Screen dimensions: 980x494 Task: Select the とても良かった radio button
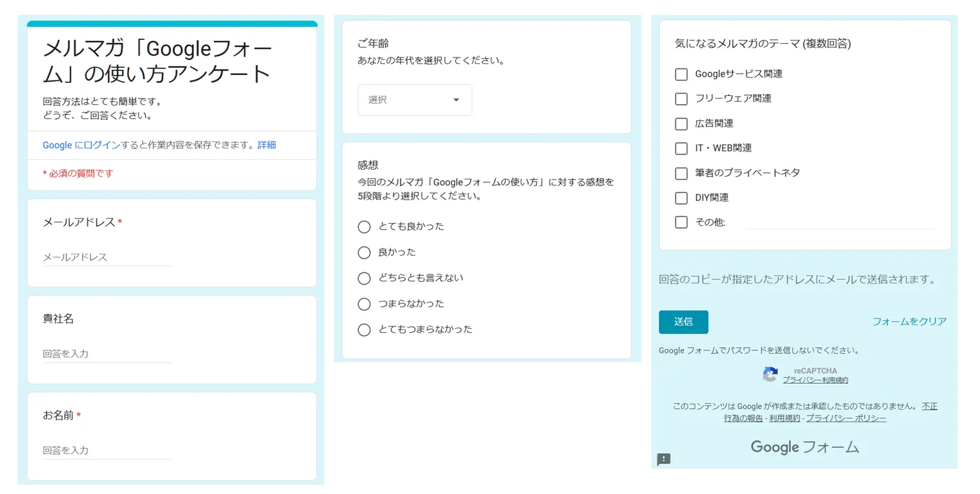pos(364,226)
